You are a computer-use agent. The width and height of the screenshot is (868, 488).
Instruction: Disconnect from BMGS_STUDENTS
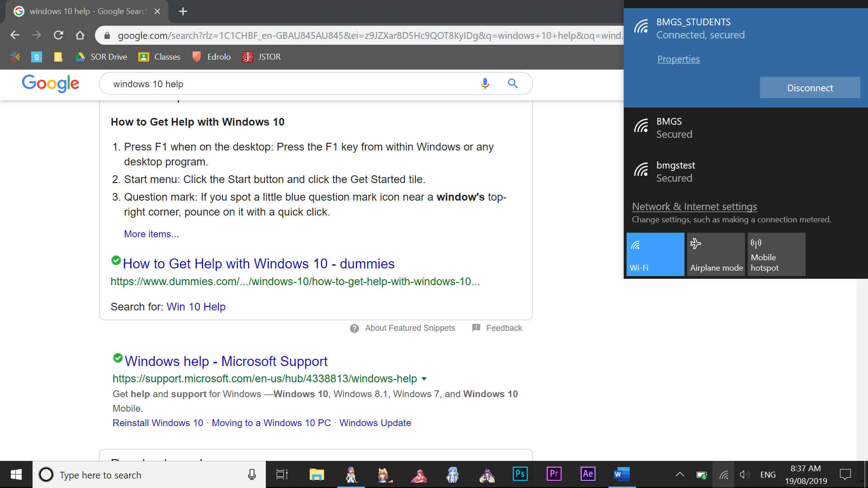(x=810, y=88)
